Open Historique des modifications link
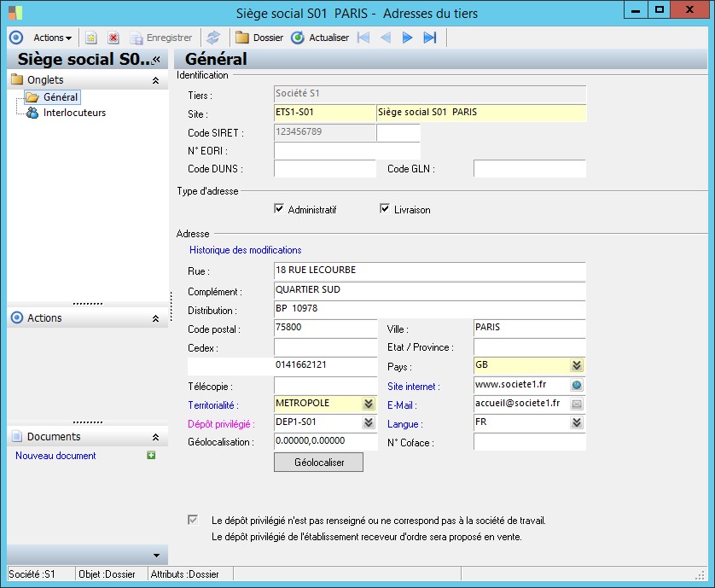715x588 pixels. coord(245,250)
